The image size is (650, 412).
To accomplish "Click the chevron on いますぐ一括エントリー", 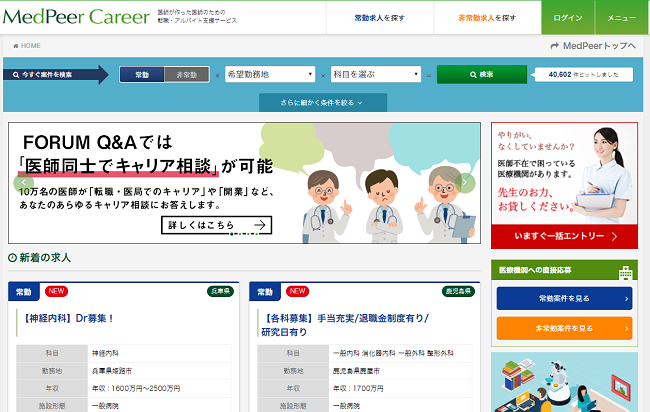I will click(614, 236).
